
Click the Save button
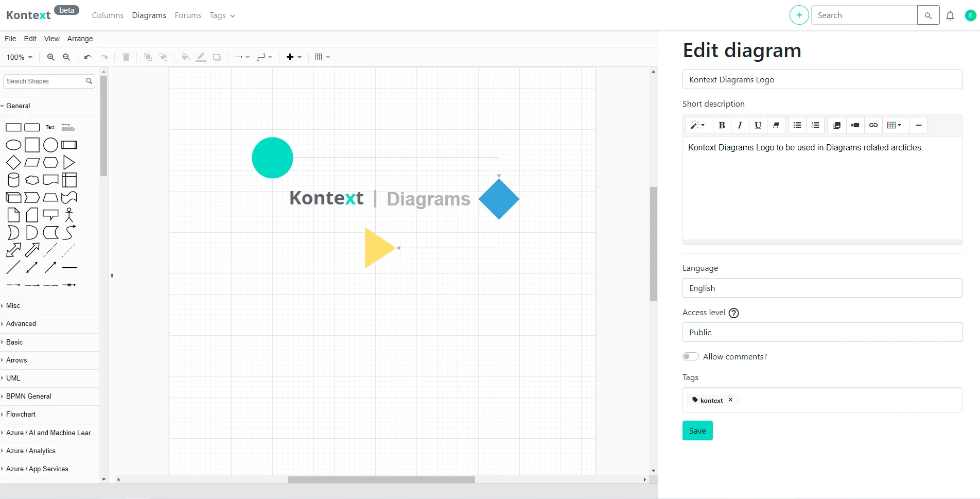[697, 431]
